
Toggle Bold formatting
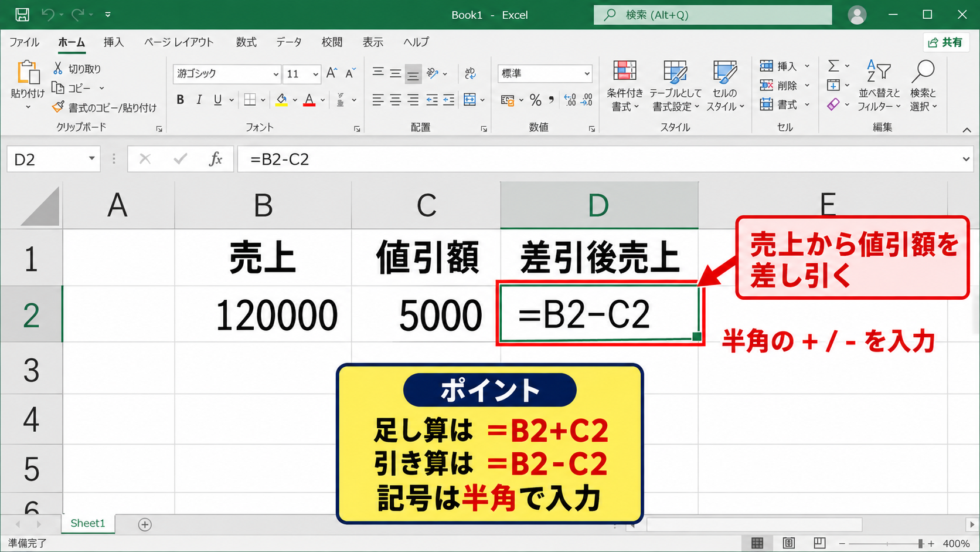(181, 100)
